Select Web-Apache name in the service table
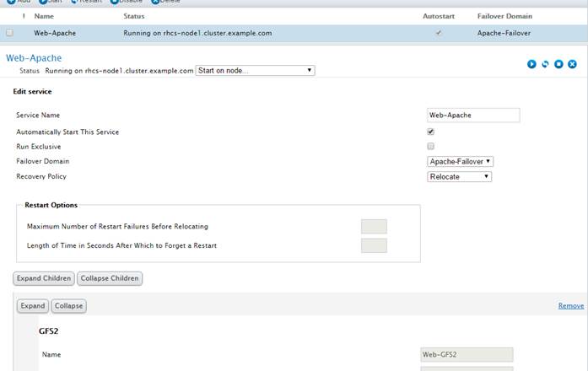 [x=55, y=33]
